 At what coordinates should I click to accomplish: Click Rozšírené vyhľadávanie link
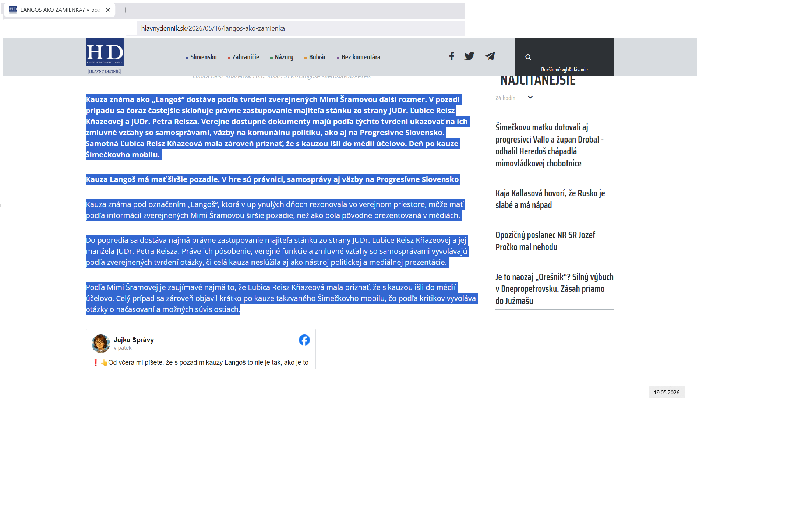coord(564,70)
